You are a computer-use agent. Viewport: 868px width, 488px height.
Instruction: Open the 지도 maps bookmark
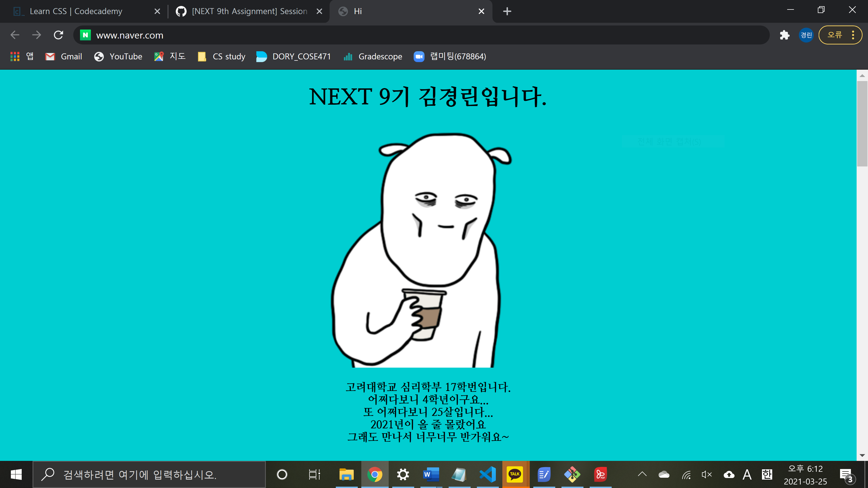170,56
